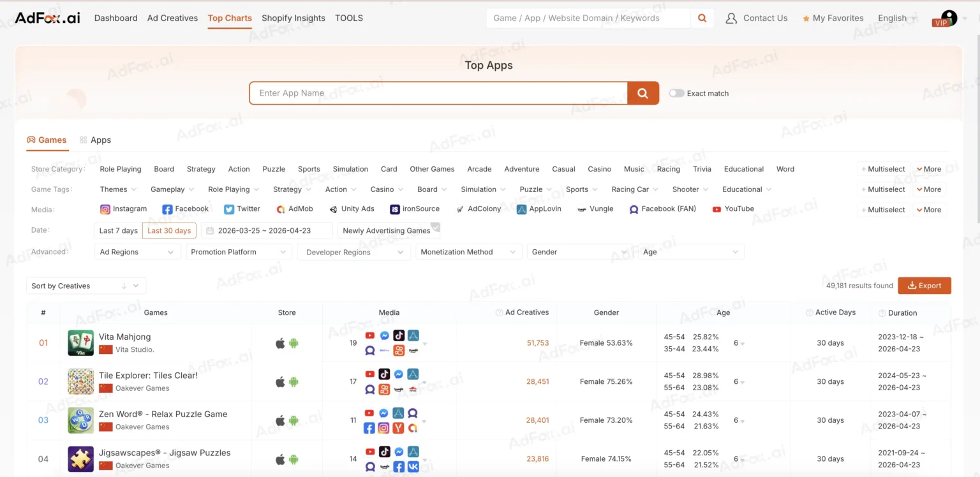
Task: Click the Export button
Action: (924, 286)
